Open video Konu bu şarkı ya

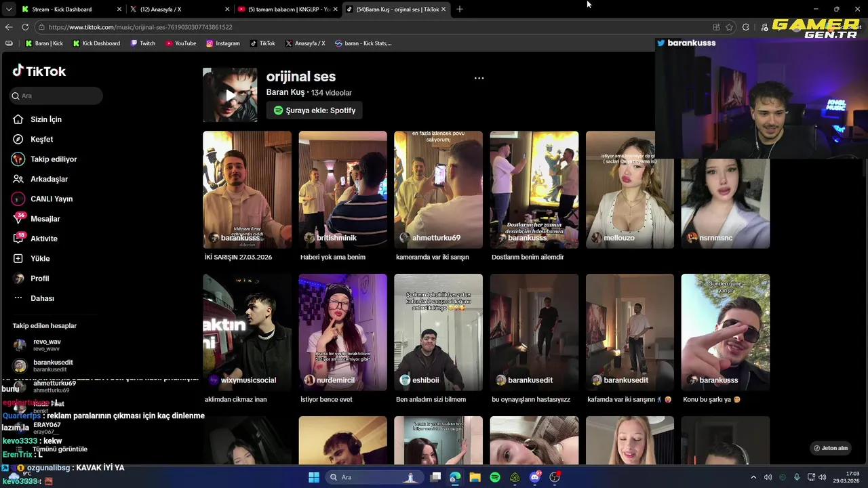tap(725, 332)
